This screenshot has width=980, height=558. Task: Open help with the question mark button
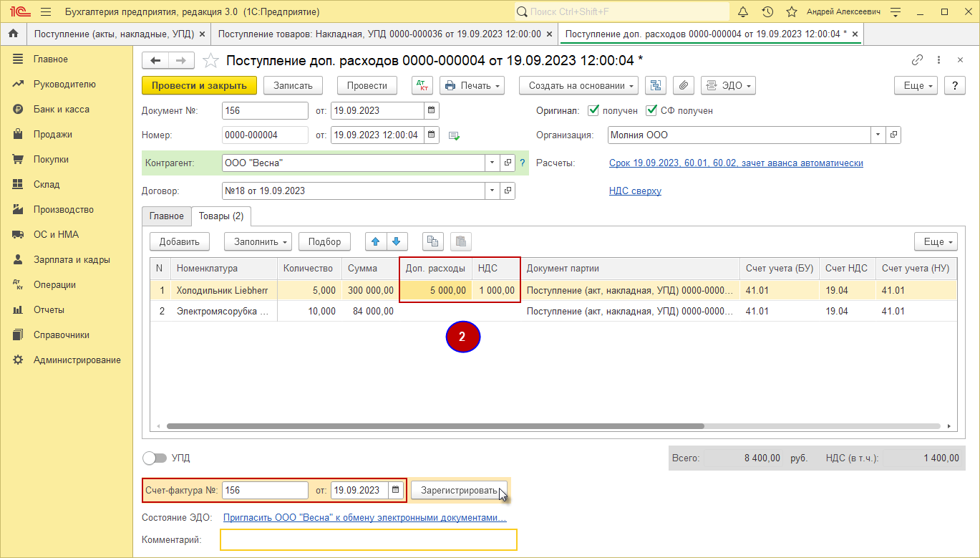pyautogui.click(x=955, y=85)
